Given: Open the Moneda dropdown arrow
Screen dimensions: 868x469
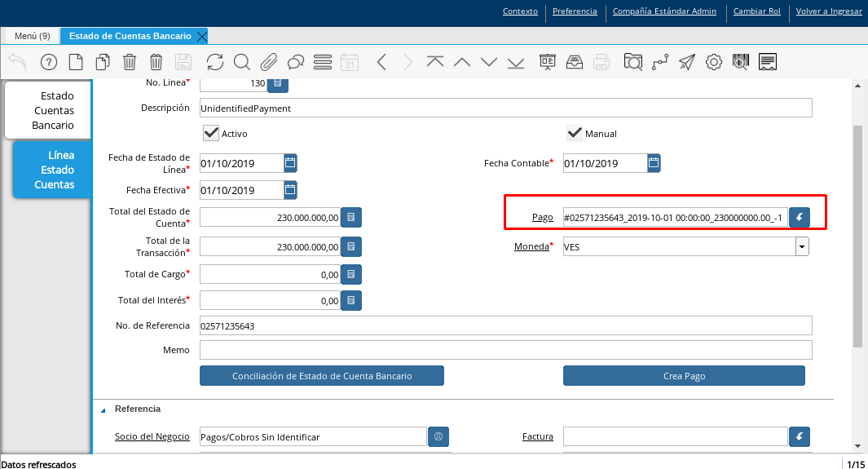Looking at the screenshot, I should click(x=802, y=246).
